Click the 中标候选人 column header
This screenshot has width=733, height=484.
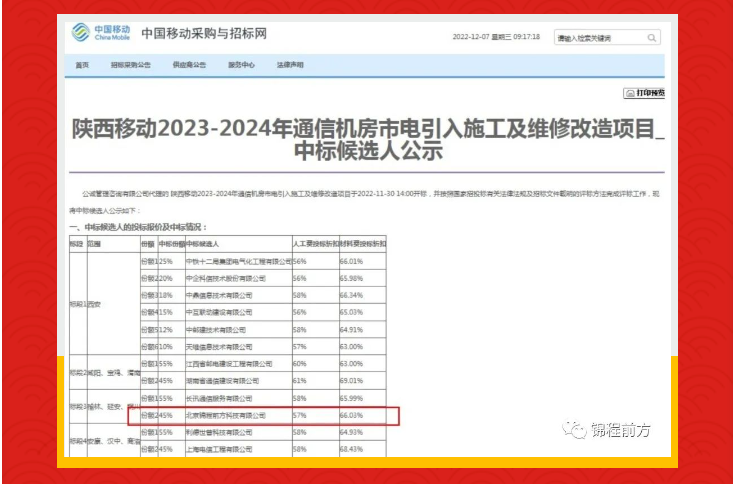pyautogui.click(x=203, y=243)
